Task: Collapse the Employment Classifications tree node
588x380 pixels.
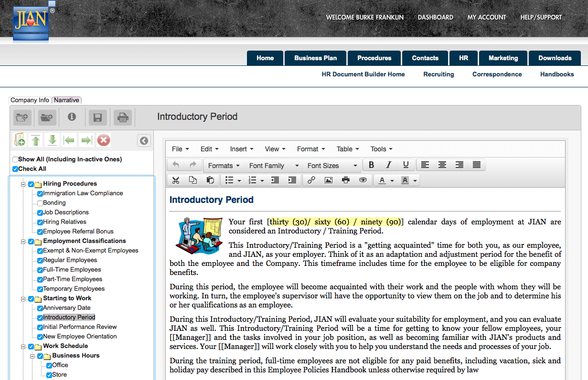Action: (22, 242)
